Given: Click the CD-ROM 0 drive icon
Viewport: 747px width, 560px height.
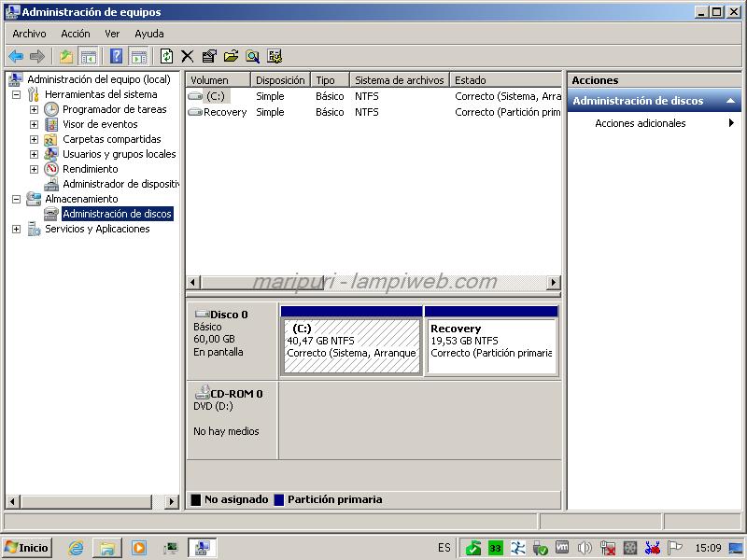Looking at the screenshot, I should click(x=202, y=392).
